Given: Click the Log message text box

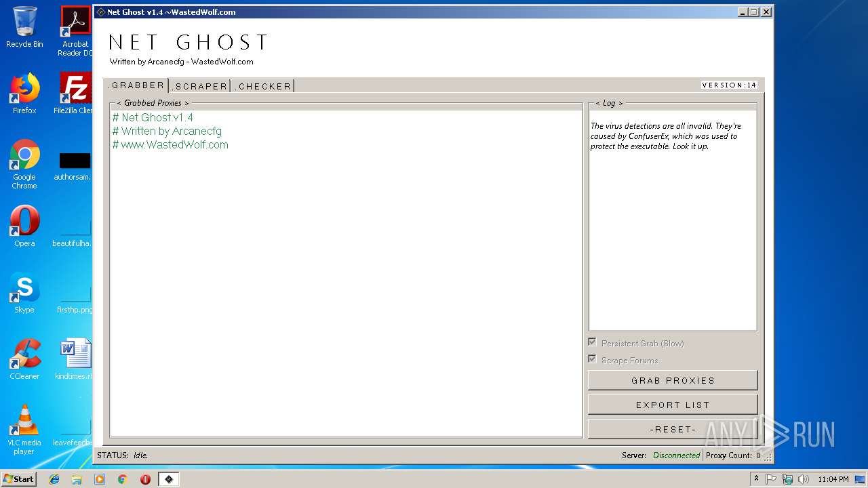Looking at the screenshot, I should pos(673,220).
